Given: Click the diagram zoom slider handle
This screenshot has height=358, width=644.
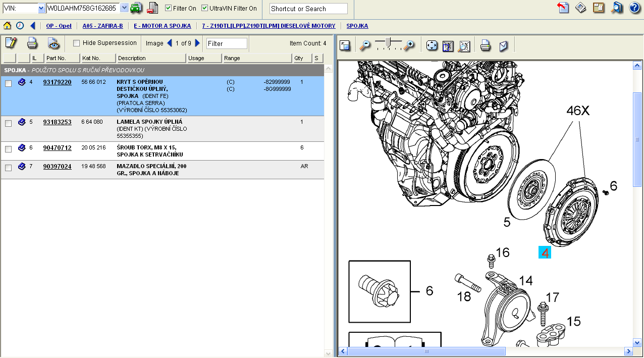Looking at the screenshot, I should [388, 42].
